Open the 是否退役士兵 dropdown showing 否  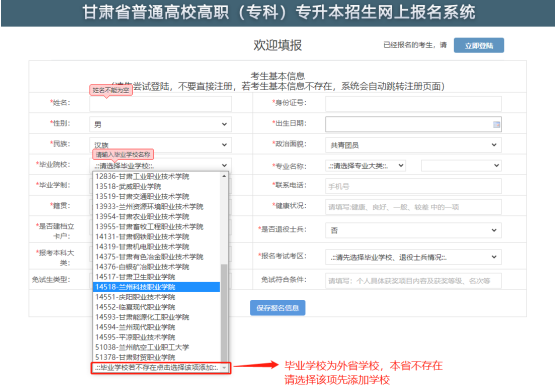(x=413, y=230)
